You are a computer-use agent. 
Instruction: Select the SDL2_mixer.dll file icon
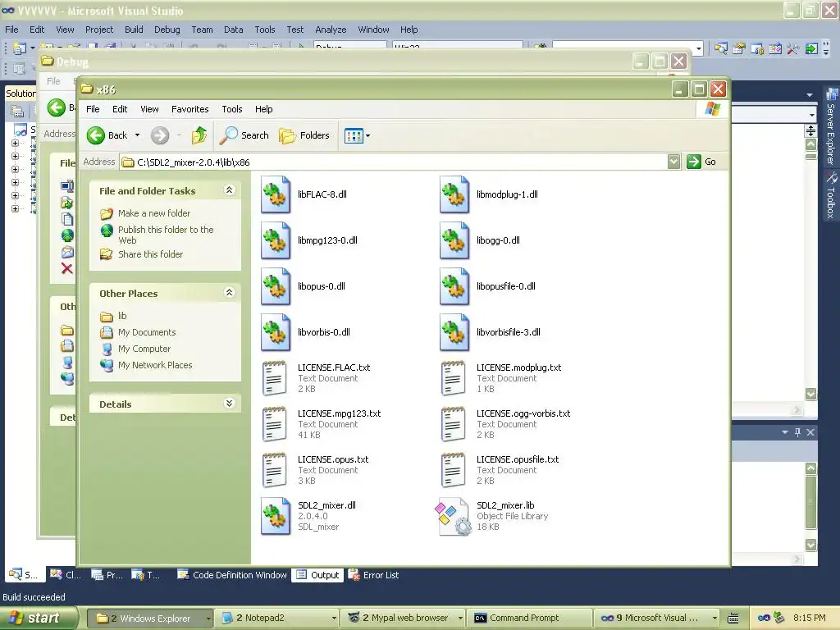[x=276, y=517]
